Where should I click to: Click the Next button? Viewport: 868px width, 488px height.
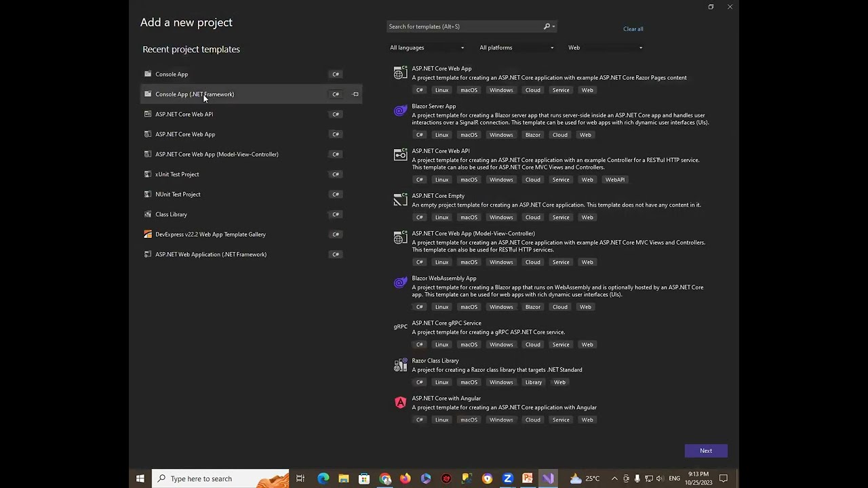point(706,451)
